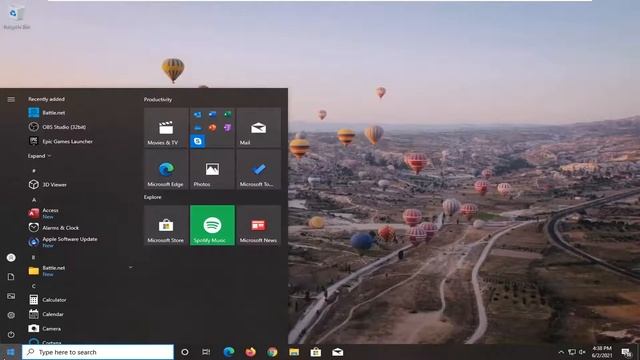The width and height of the screenshot is (640, 360).
Task: Click the volume icon in system tray
Action: click(x=582, y=352)
